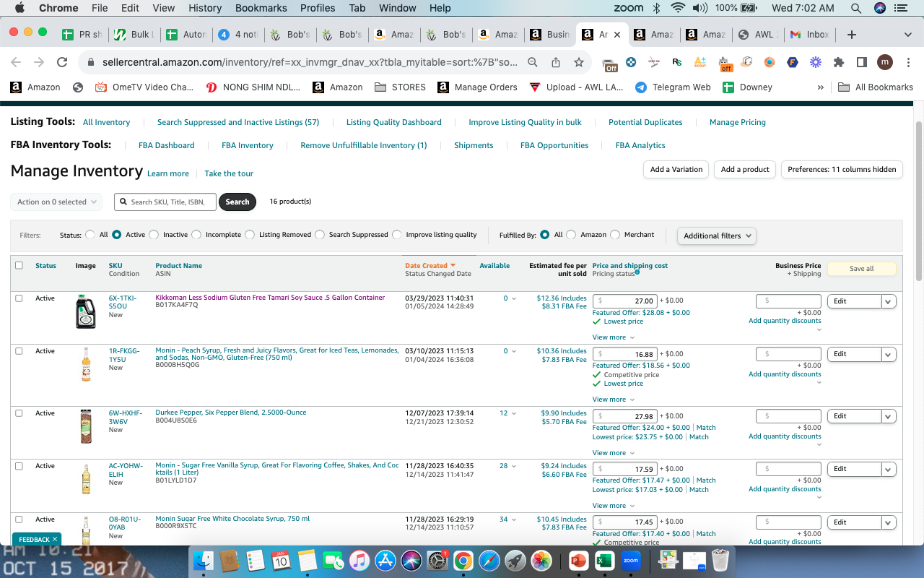Open the 'Action on 0 selected' dropdown
The height and width of the screenshot is (578, 924).
56,202
